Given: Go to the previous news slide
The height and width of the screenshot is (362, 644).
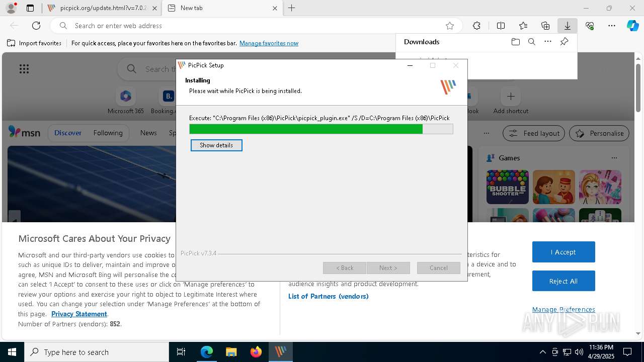Looking at the screenshot, I should pyautogui.click(x=14, y=220).
